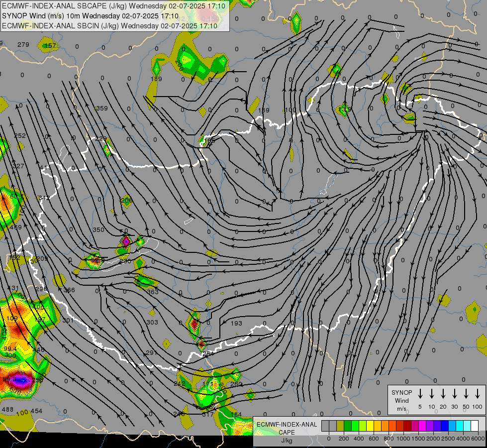Click the 303 value on the map
This screenshot has width=487, height=448.
point(152,323)
